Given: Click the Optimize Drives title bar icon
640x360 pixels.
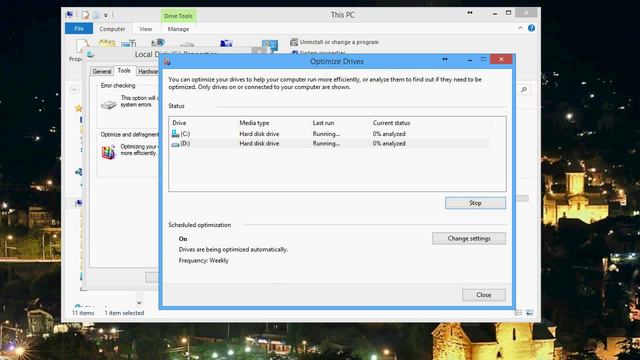Looking at the screenshot, I should pyautogui.click(x=167, y=62).
